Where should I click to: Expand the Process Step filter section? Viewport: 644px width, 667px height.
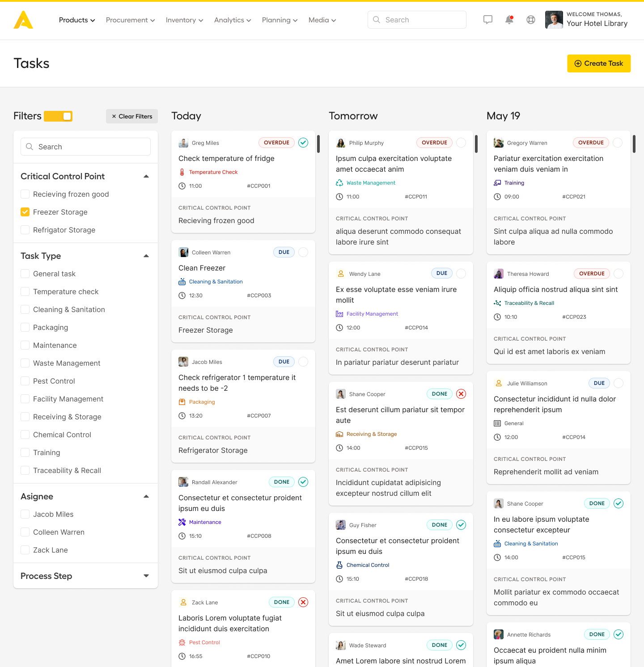coord(146,576)
